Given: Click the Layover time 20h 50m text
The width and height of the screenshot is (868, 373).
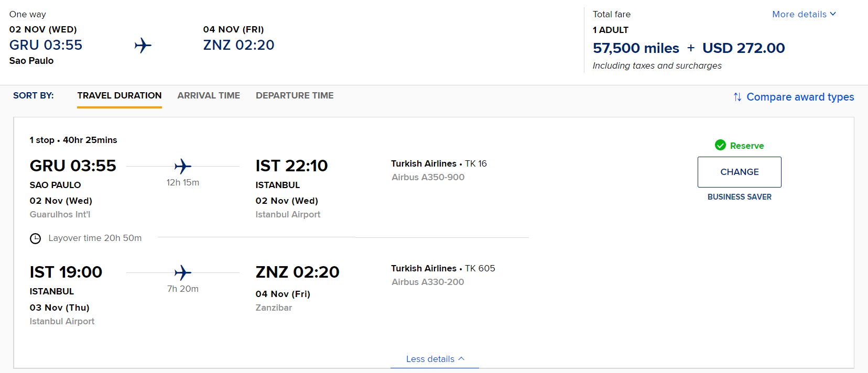Looking at the screenshot, I should 95,238.
